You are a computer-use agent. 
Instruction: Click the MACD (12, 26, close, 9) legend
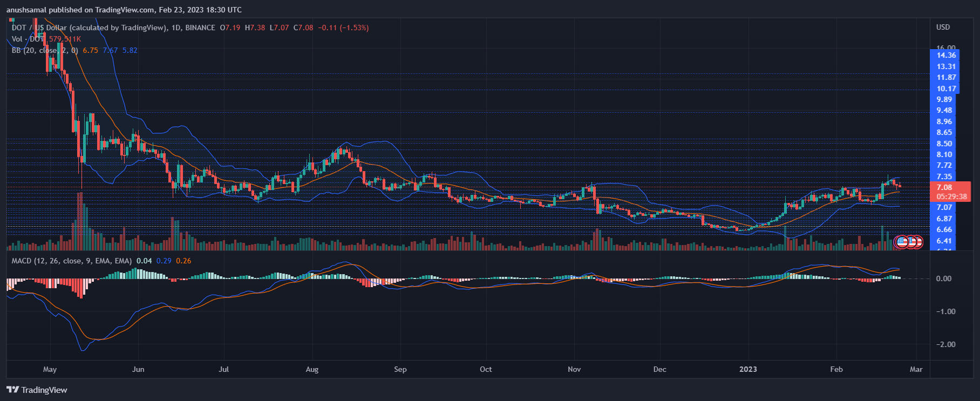[71, 261]
